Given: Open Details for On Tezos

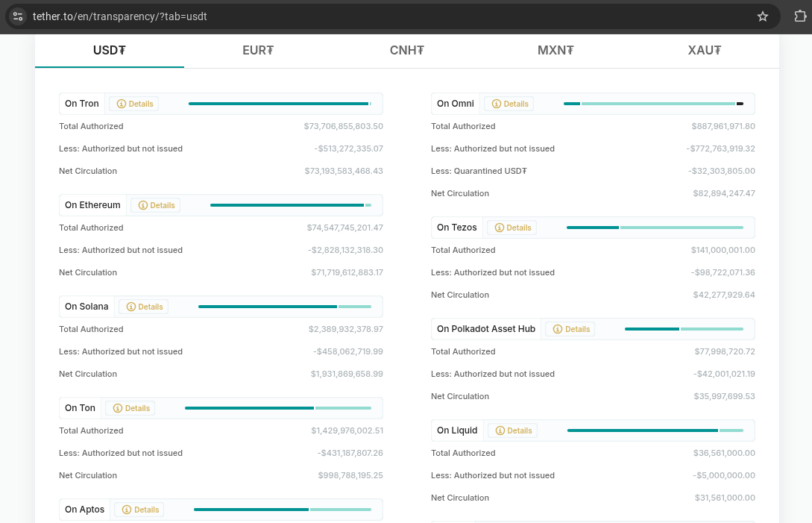Looking at the screenshot, I should [x=513, y=228].
